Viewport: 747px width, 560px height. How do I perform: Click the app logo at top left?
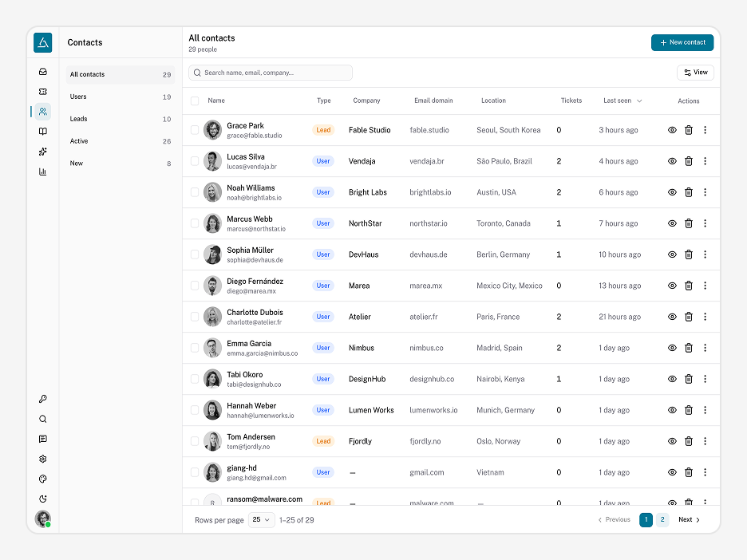click(43, 42)
